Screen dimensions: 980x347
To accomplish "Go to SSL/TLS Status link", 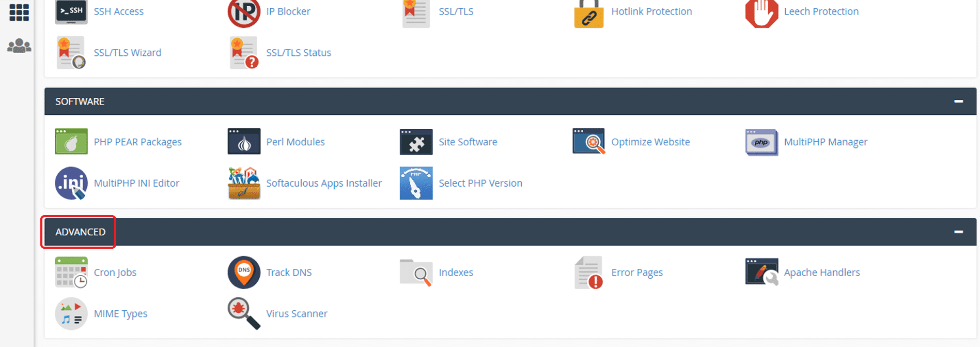I will pos(299,53).
